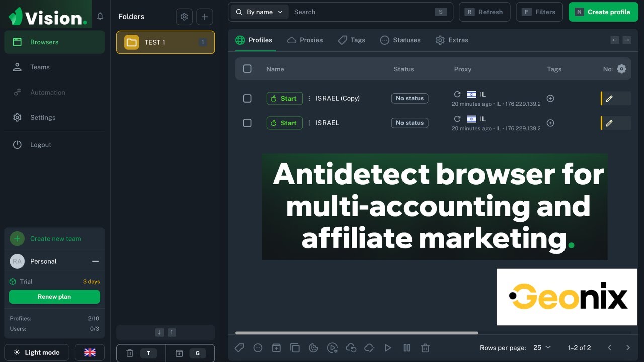Open the Rows per page dropdown
Screen dimensions: 644x362
pyautogui.click(x=542, y=348)
